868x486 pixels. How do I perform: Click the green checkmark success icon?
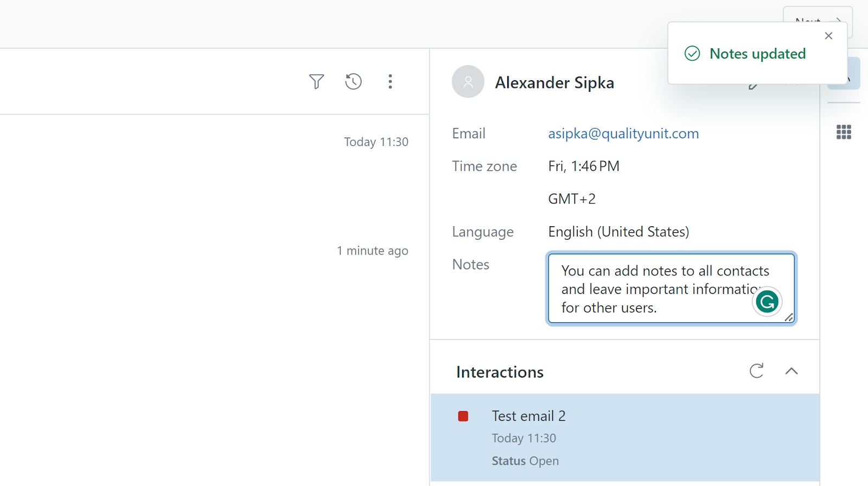tap(692, 54)
